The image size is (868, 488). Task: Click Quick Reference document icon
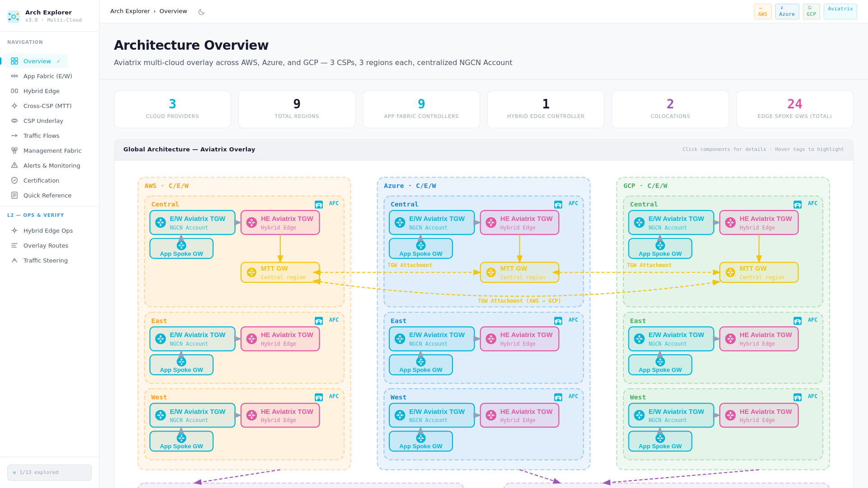coord(14,195)
